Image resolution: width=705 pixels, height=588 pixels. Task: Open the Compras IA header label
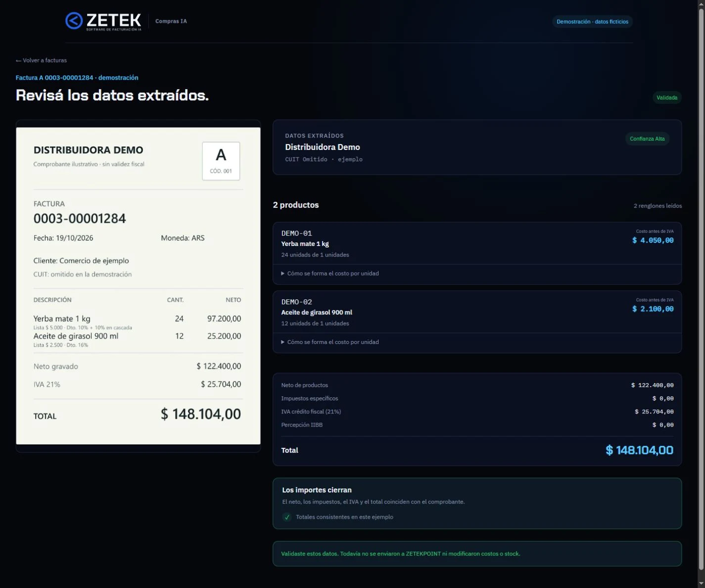pyautogui.click(x=171, y=21)
